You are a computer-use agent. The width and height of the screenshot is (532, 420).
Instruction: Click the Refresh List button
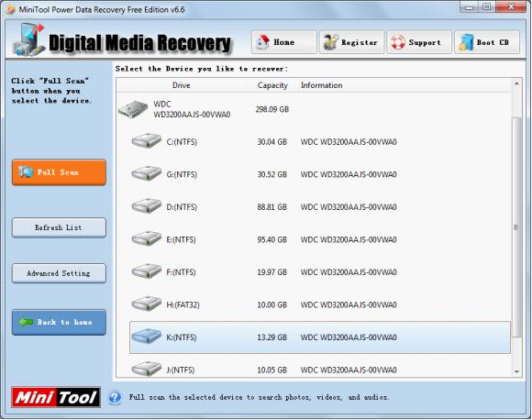pos(59,227)
